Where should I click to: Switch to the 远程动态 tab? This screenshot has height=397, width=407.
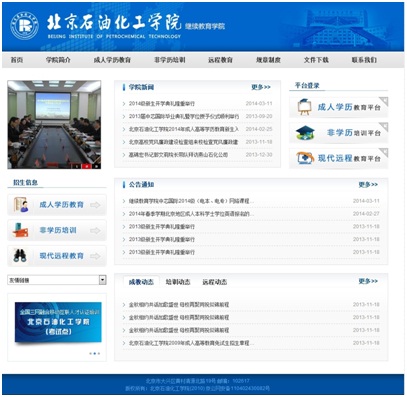pyautogui.click(x=215, y=282)
